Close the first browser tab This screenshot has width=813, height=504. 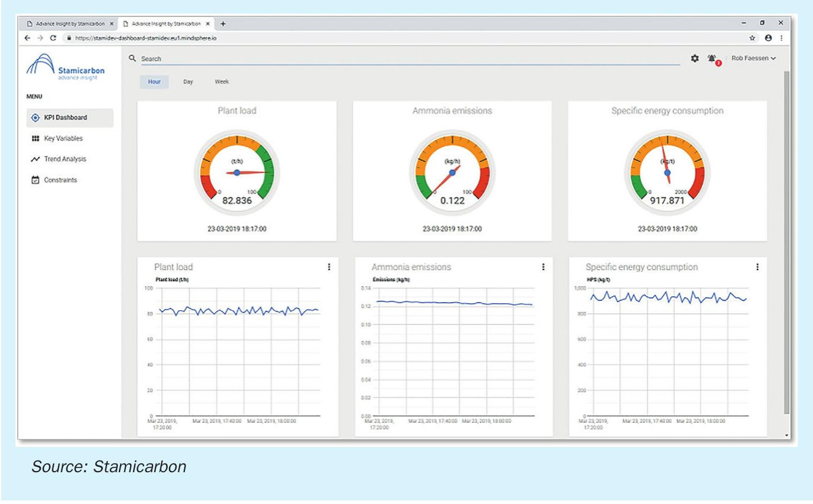click(111, 24)
